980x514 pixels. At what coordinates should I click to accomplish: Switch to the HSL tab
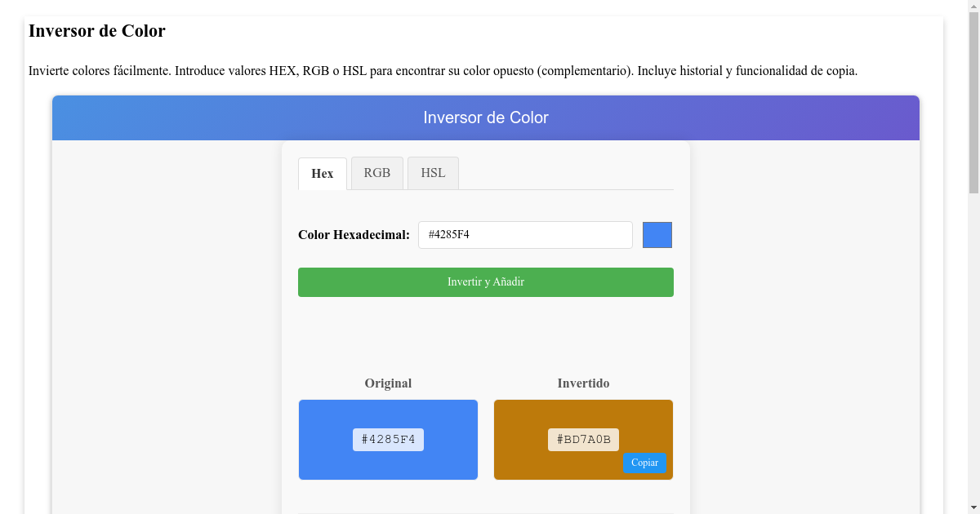click(433, 173)
